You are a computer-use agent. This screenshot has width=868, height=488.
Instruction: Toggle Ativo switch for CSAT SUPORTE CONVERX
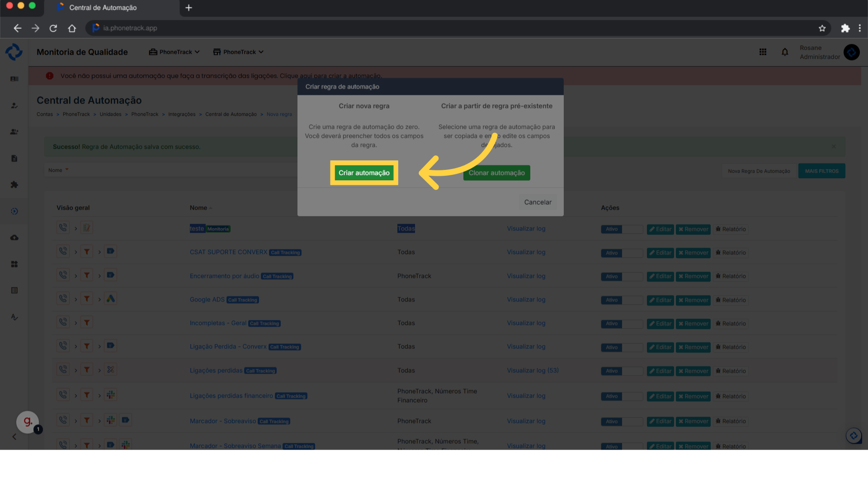622,253
